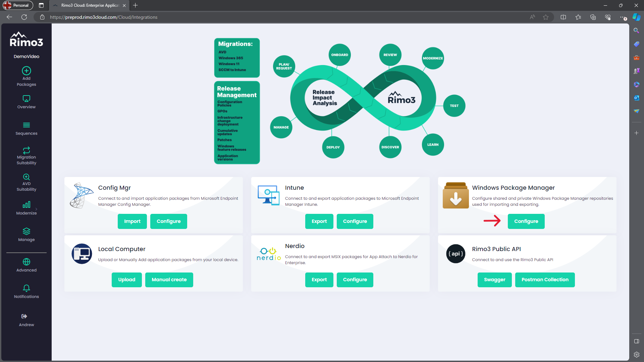Screen dimensions: 644x362
Task: Open Edge sidebar Shopping tag icon
Action: [636, 44]
